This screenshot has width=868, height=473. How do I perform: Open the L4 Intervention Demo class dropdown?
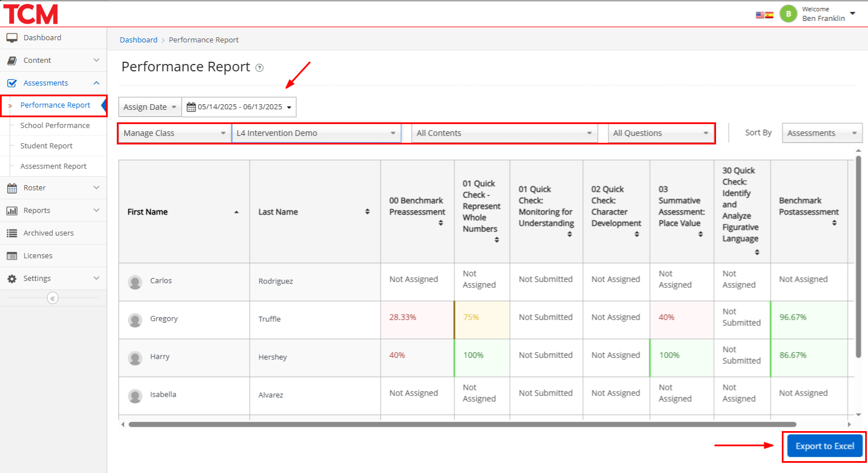(x=316, y=133)
